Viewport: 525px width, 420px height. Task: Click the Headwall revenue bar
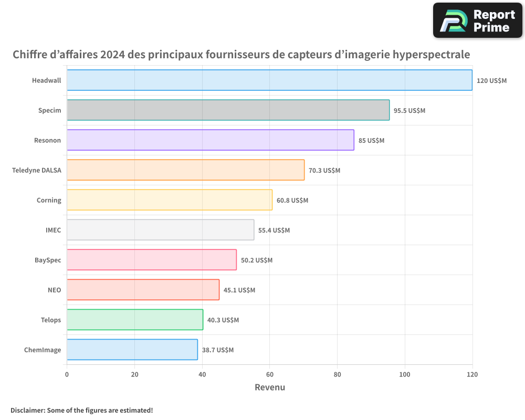coord(269,80)
